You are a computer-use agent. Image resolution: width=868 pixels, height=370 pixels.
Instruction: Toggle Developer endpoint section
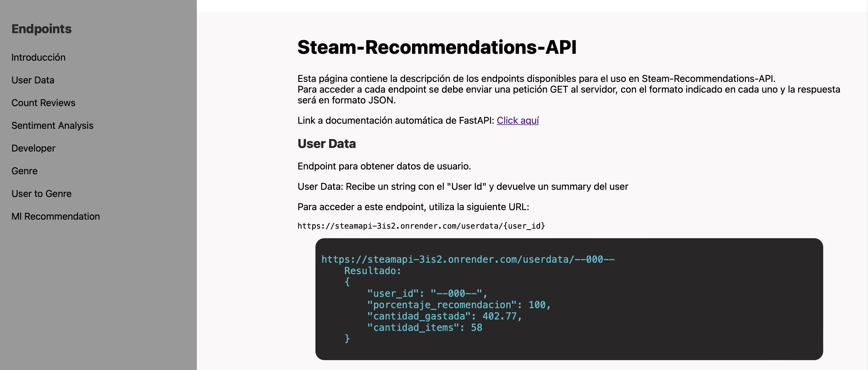(x=33, y=147)
